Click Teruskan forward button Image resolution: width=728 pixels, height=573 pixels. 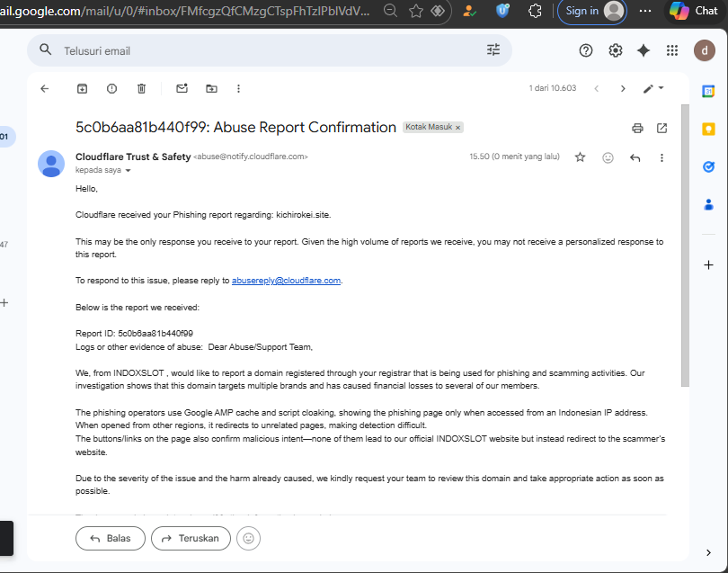pyautogui.click(x=191, y=538)
